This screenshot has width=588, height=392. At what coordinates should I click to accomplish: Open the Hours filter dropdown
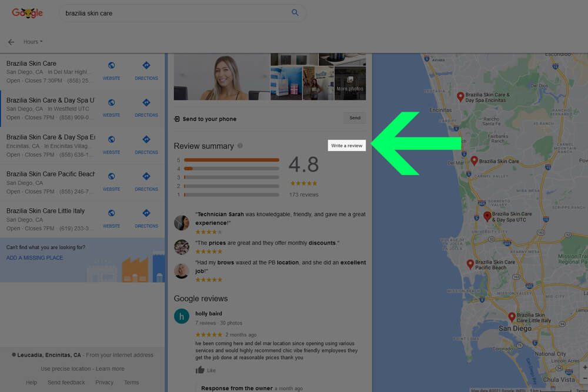pyautogui.click(x=33, y=42)
